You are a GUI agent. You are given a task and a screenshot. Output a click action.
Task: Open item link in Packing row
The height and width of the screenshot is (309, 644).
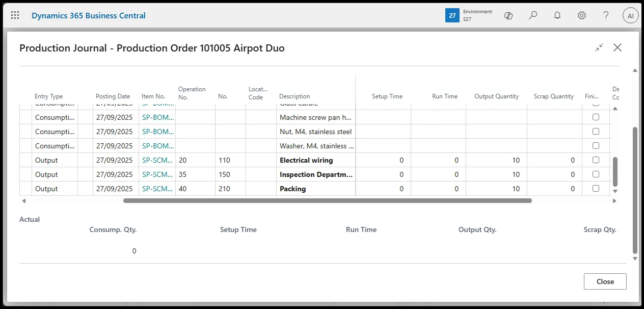click(157, 189)
